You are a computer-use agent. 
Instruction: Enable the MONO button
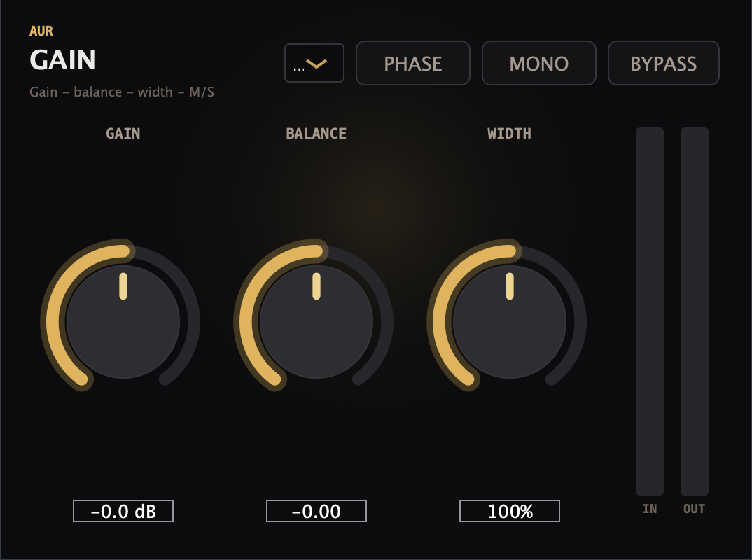point(539,63)
